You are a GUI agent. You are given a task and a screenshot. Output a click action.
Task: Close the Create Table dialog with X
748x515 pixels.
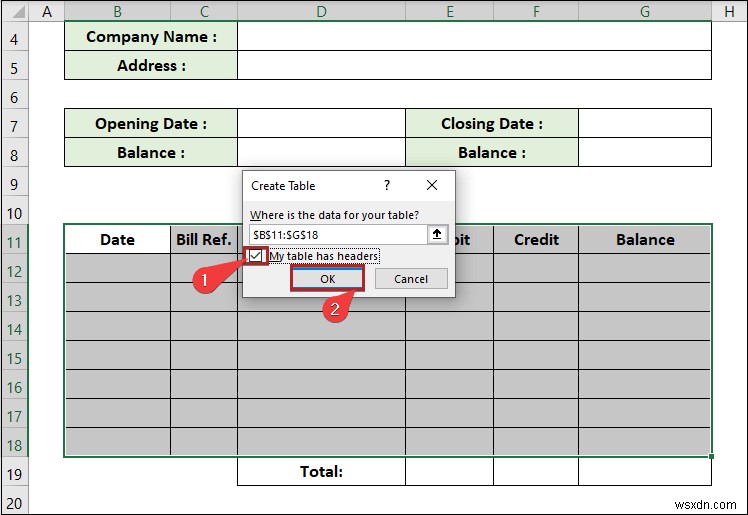coord(432,185)
